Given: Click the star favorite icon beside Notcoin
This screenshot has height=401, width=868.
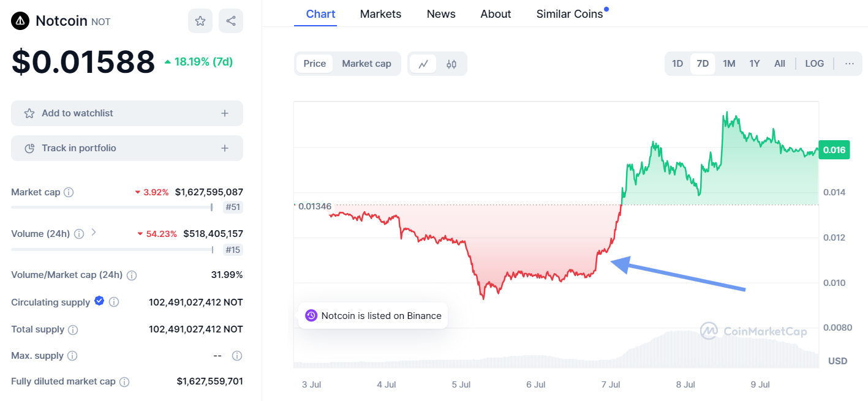Looking at the screenshot, I should point(200,21).
